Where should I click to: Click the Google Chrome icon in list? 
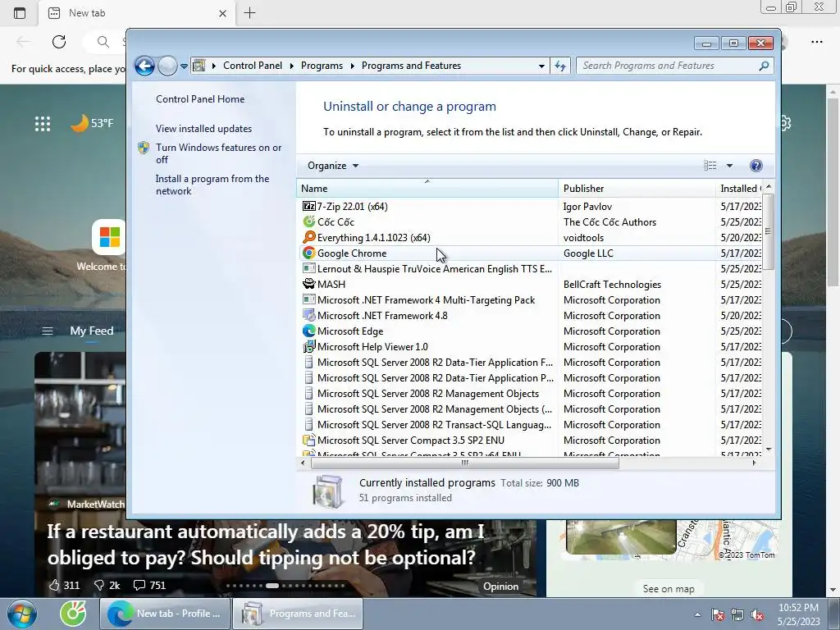point(309,253)
